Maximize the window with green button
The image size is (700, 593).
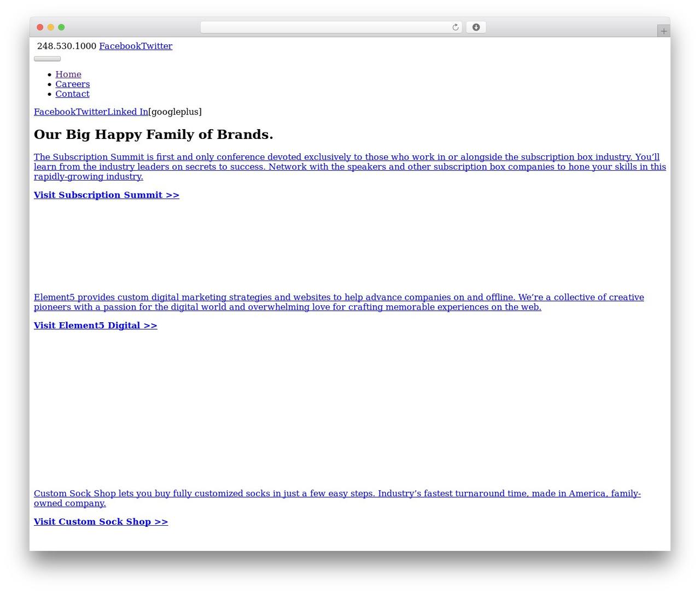61,27
